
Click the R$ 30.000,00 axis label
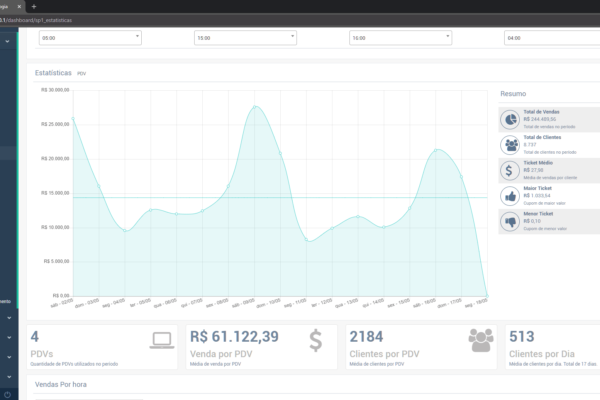[x=55, y=90]
